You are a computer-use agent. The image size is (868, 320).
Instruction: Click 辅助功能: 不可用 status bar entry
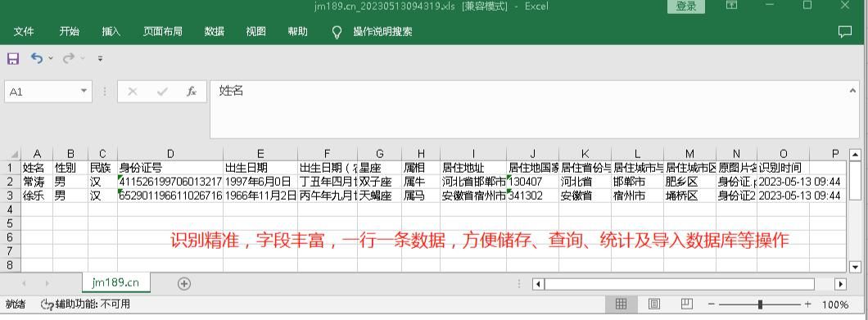coord(86,304)
